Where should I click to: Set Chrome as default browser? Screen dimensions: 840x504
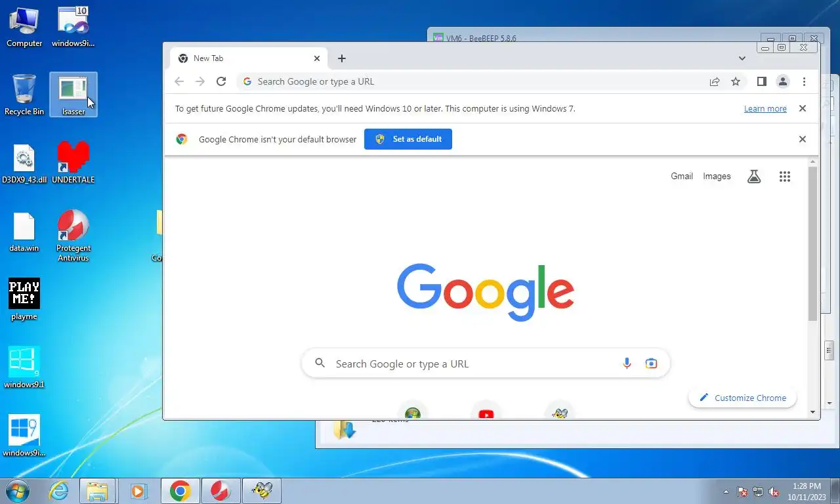pyautogui.click(x=408, y=139)
